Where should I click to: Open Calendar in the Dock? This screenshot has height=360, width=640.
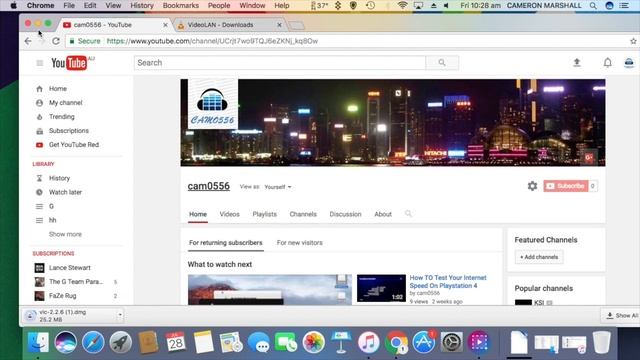click(176, 342)
